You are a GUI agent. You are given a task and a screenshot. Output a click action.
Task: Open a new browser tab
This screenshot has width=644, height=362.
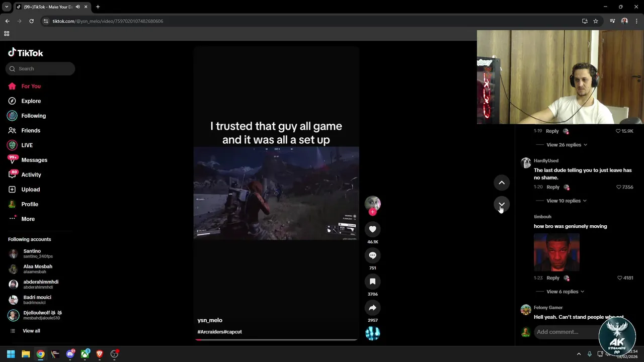coord(98,7)
